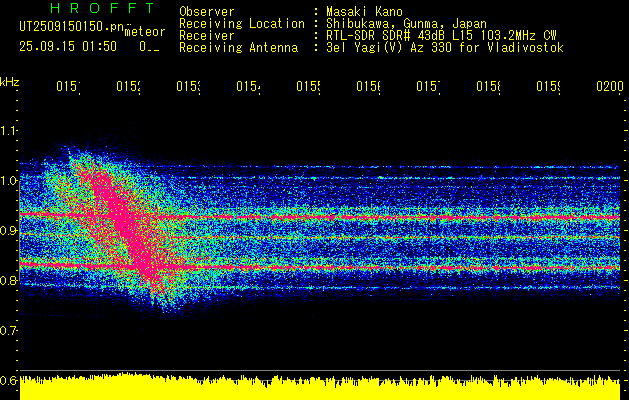Click the 0.9 kHz axis label
Screen dimensions: 629x400
(x=8, y=231)
